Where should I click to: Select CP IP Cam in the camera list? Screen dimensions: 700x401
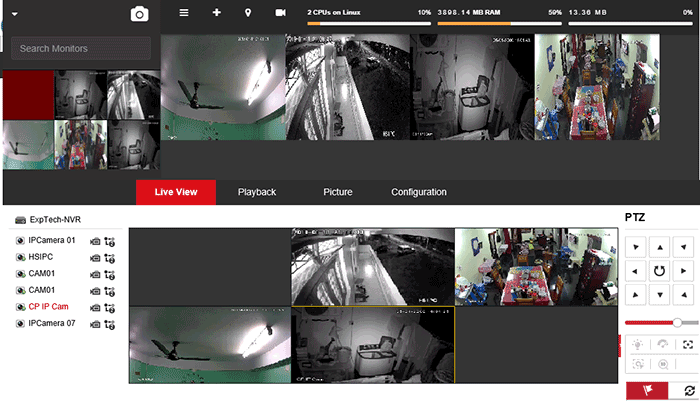point(48,307)
